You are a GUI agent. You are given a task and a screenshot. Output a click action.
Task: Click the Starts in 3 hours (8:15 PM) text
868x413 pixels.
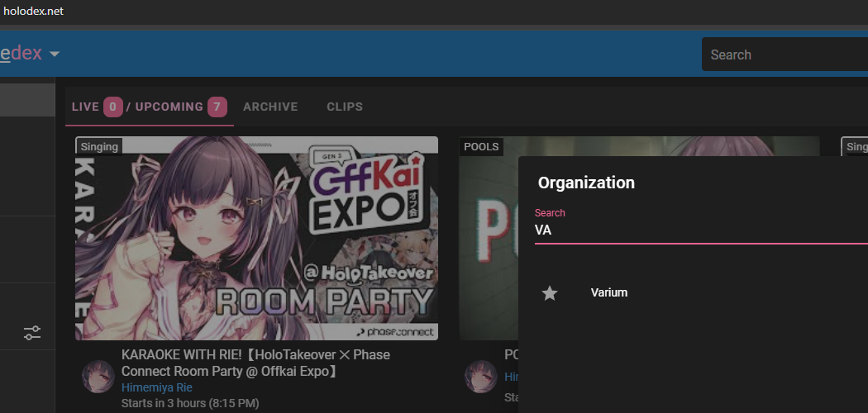coord(190,403)
